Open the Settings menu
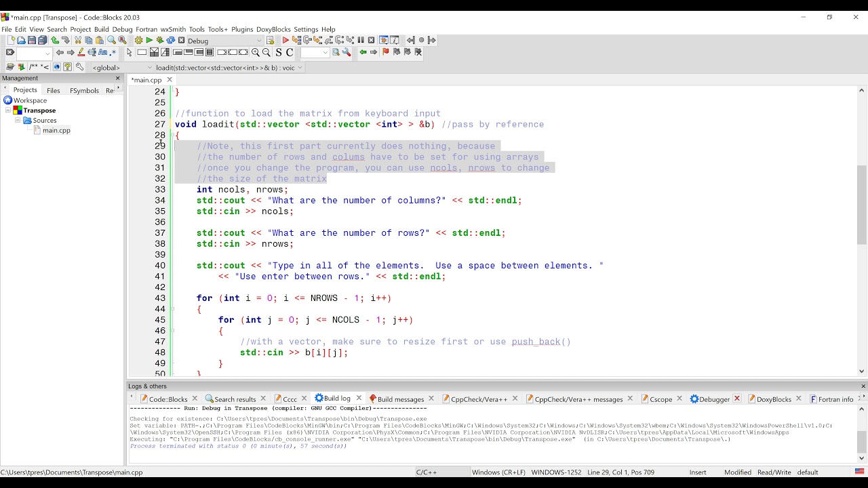The width and height of the screenshot is (868, 488). [x=306, y=29]
